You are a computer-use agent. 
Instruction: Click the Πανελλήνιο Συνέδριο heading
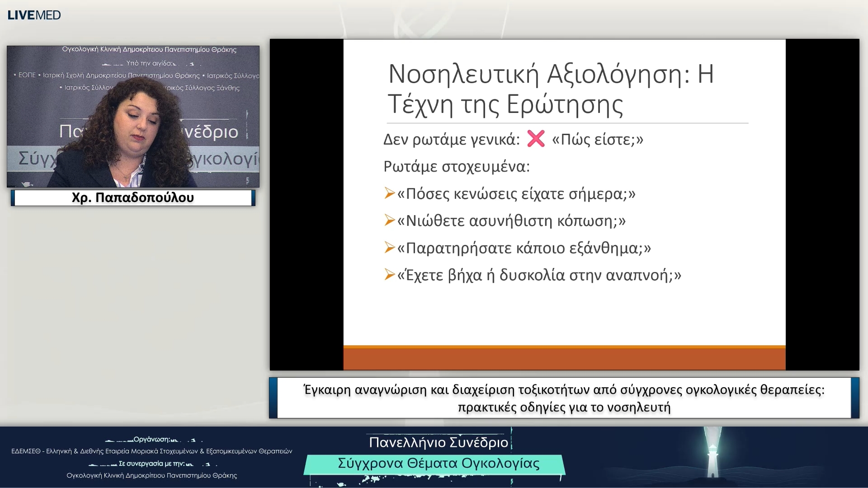point(438,442)
